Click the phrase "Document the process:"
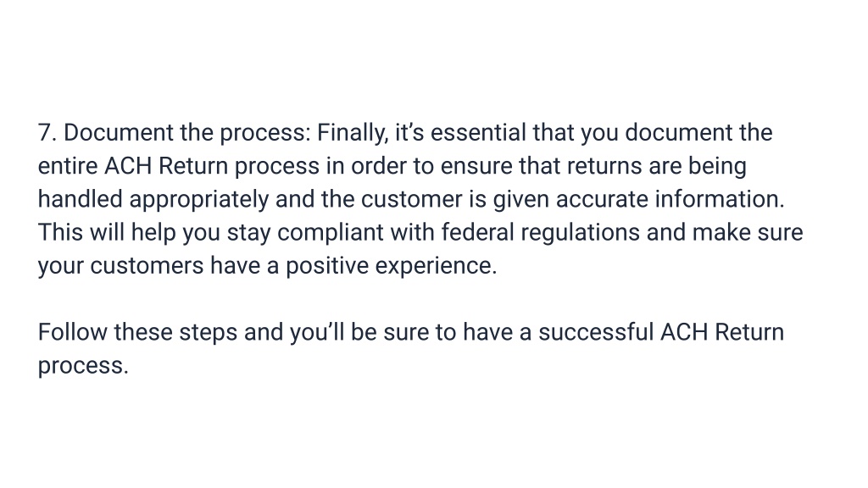This screenshot has height=488, width=868. click(187, 133)
